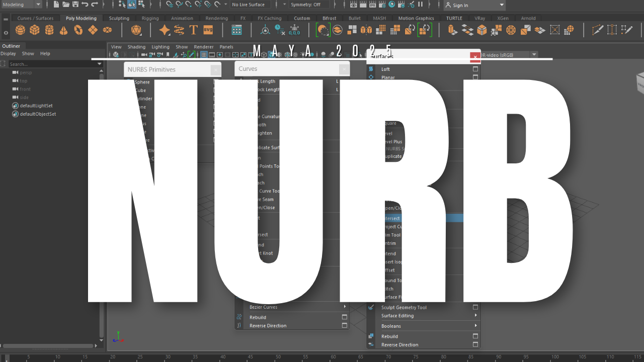Click the multi-cut tool shelf icon

598,30
